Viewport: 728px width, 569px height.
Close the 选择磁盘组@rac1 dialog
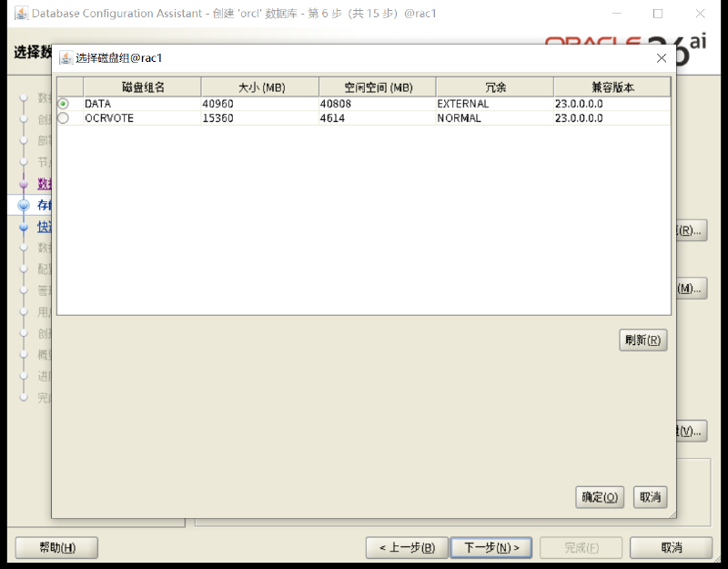pos(662,58)
